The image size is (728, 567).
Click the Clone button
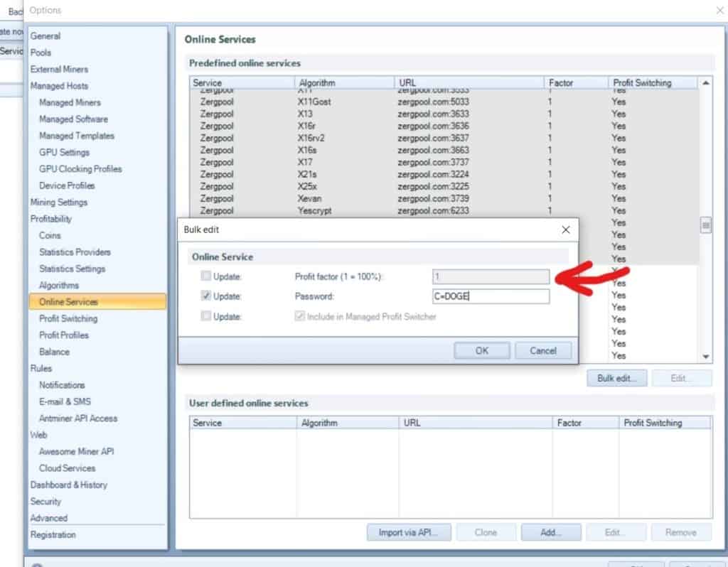tap(486, 532)
